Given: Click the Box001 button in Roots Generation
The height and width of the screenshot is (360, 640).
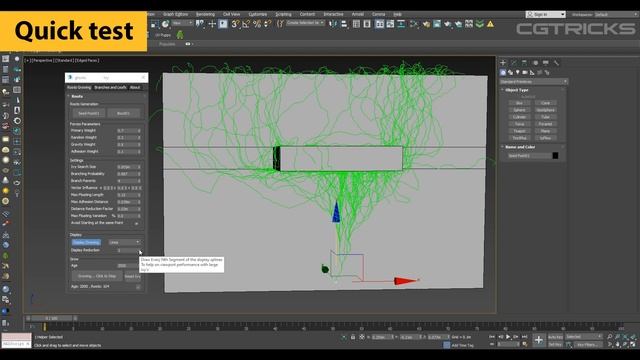Looking at the screenshot, I should click(x=124, y=113).
